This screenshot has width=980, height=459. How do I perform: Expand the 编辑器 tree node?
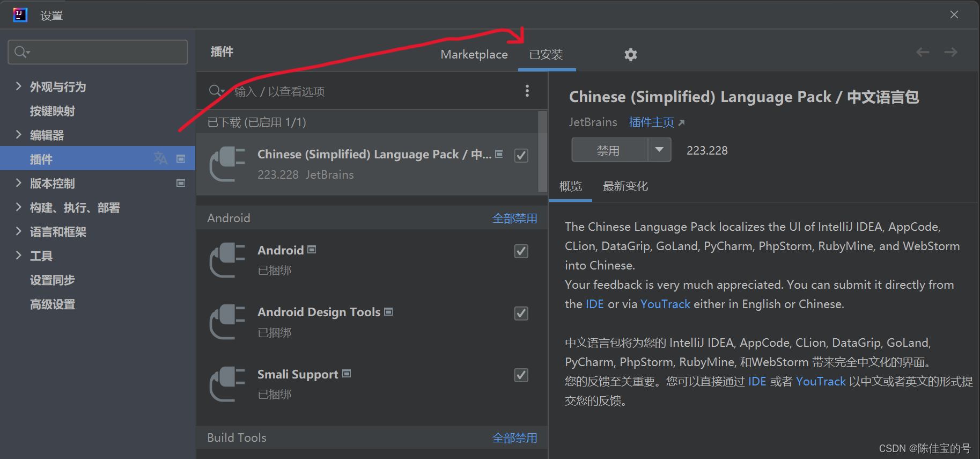(19, 134)
